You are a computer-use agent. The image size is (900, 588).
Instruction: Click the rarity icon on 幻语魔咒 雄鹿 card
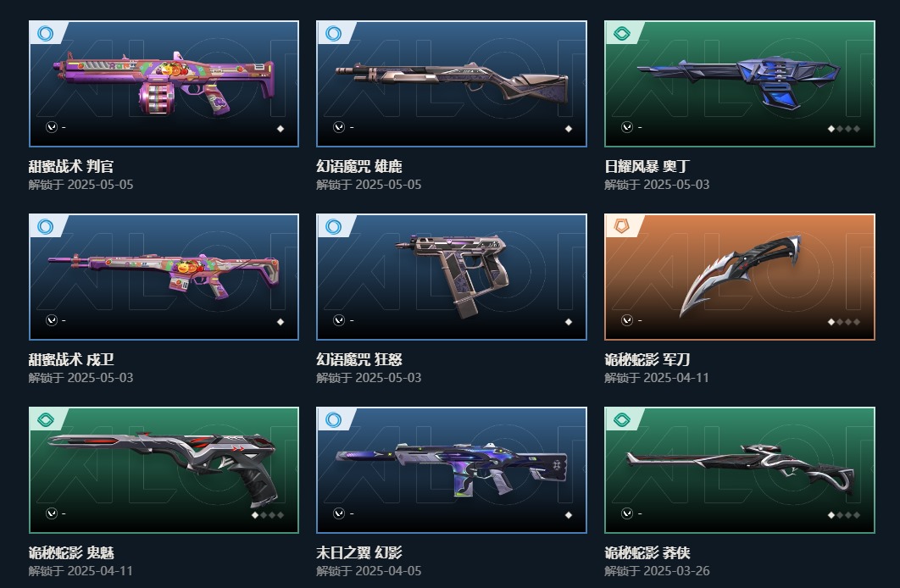pos(333,33)
